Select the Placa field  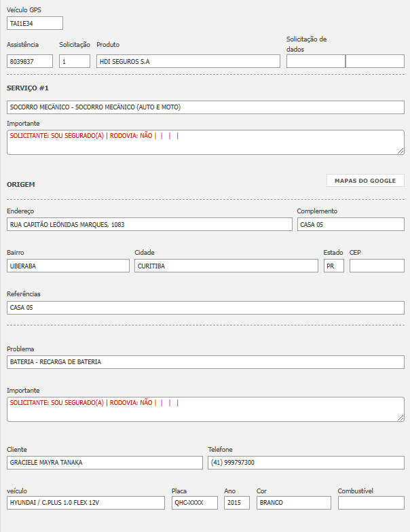pos(194,503)
